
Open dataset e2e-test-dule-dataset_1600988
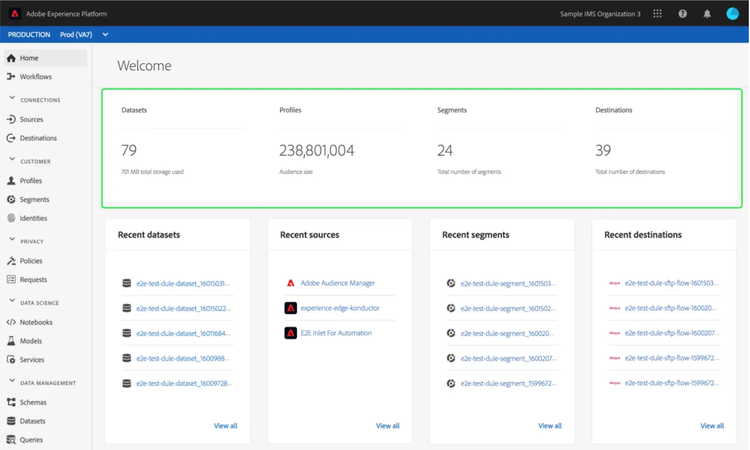point(183,358)
